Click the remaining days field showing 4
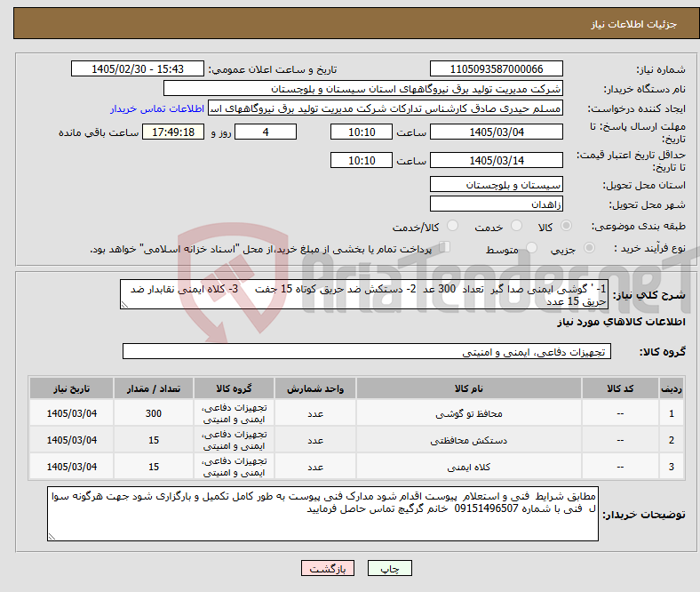The image size is (700, 592). [266, 132]
